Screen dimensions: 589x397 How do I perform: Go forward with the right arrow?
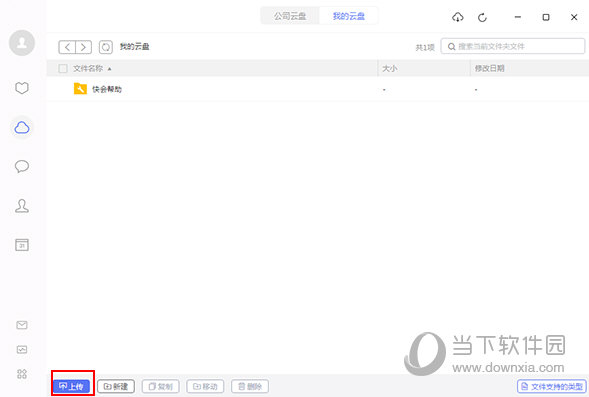[83, 47]
